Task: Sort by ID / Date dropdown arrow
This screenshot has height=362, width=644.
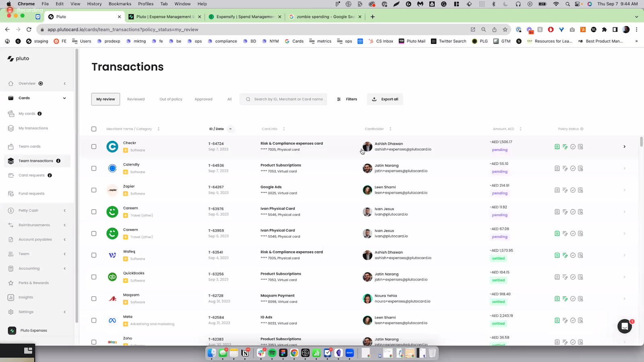Action: pos(230,129)
